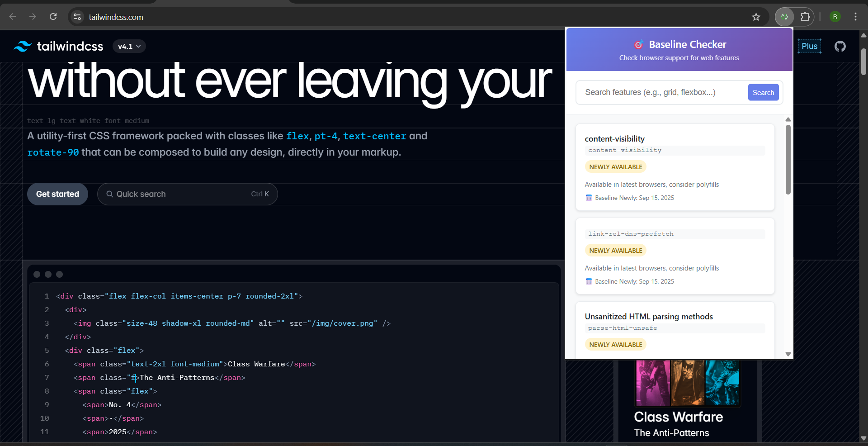This screenshot has height=446, width=868.
Task: Click the text-2xl font-medium class in line 6
Action: coord(175,364)
